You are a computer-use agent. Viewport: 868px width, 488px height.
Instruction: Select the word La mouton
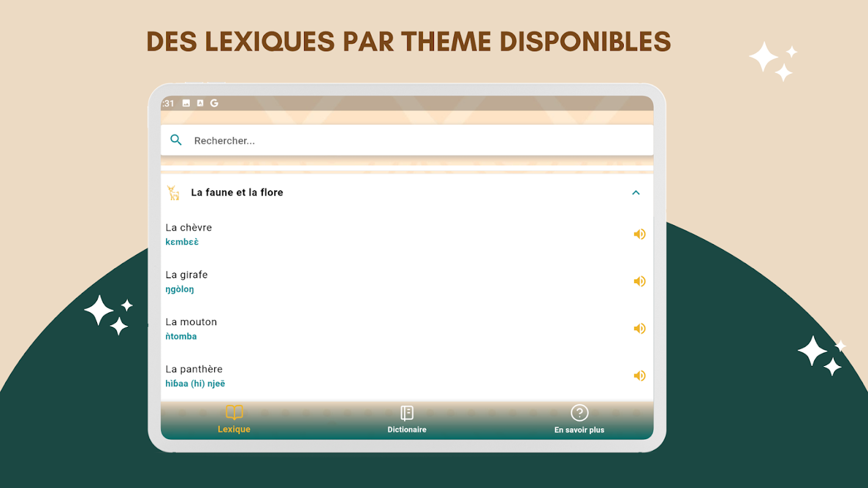[x=191, y=321]
